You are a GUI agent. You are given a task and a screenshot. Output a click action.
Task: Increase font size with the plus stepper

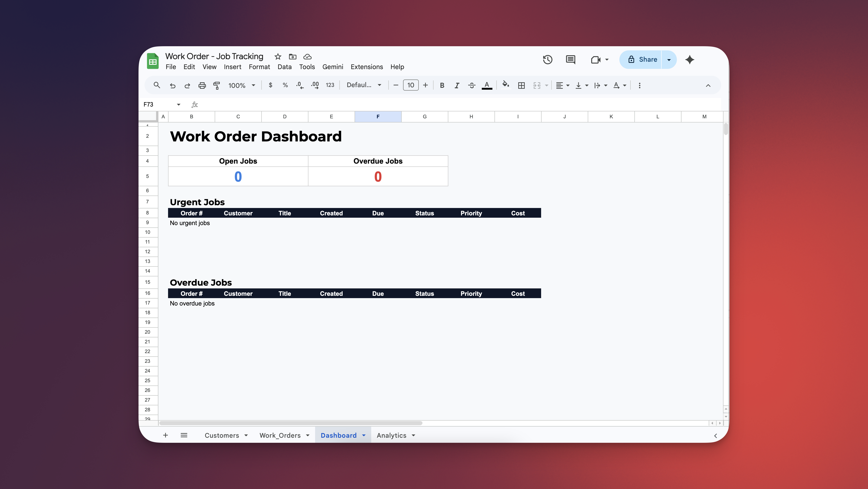425,85
